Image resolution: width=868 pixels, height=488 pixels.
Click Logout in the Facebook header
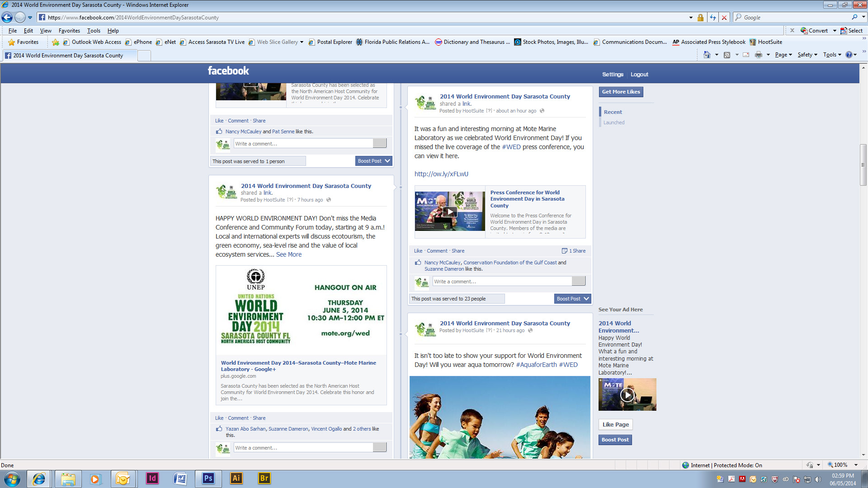[x=639, y=75]
